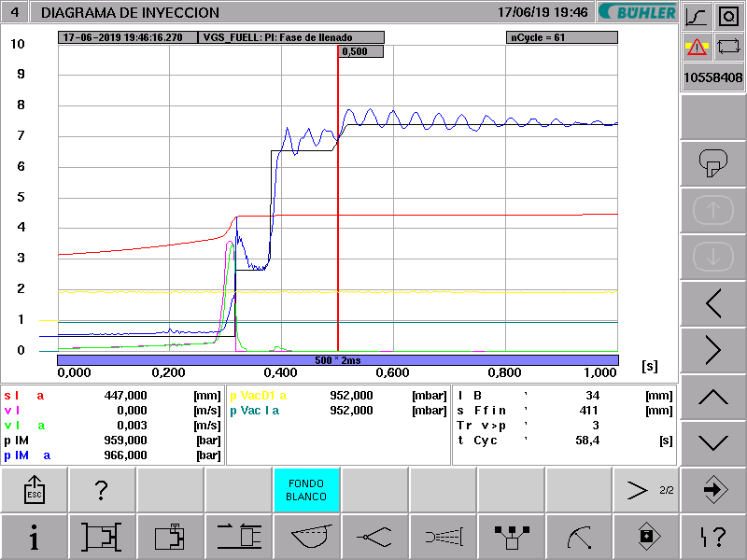Select the ejector unit icon
This screenshot has height=560, width=747.
point(170,538)
